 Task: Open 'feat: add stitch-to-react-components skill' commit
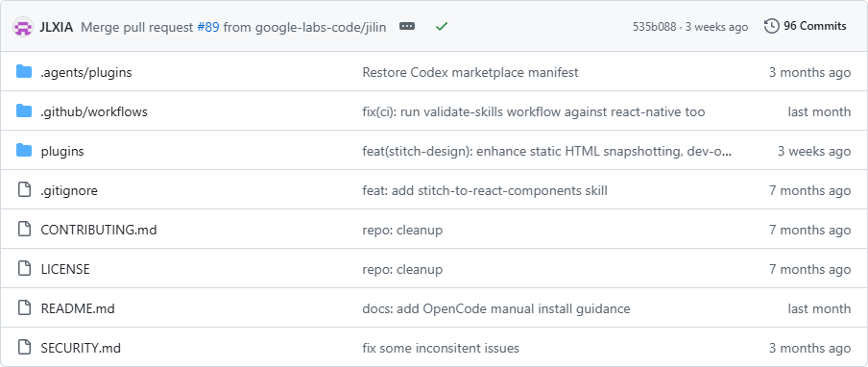tap(484, 191)
